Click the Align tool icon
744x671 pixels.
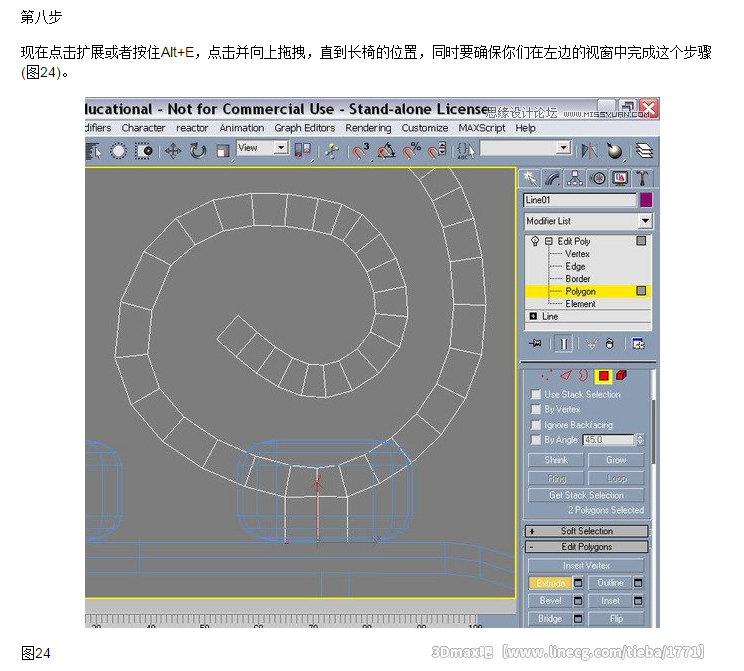(614, 151)
